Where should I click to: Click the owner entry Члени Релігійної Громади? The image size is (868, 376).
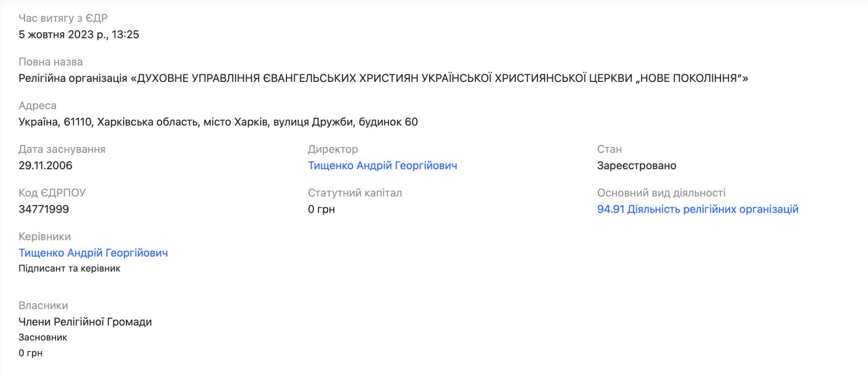[x=85, y=322]
